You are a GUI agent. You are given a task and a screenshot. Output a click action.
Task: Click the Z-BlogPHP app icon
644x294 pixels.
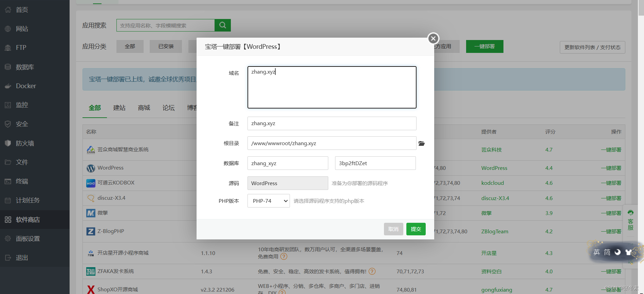91,231
